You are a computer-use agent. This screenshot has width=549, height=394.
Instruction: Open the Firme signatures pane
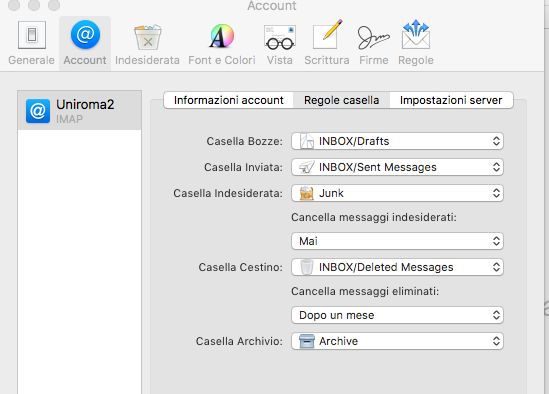click(x=374, y=43)
